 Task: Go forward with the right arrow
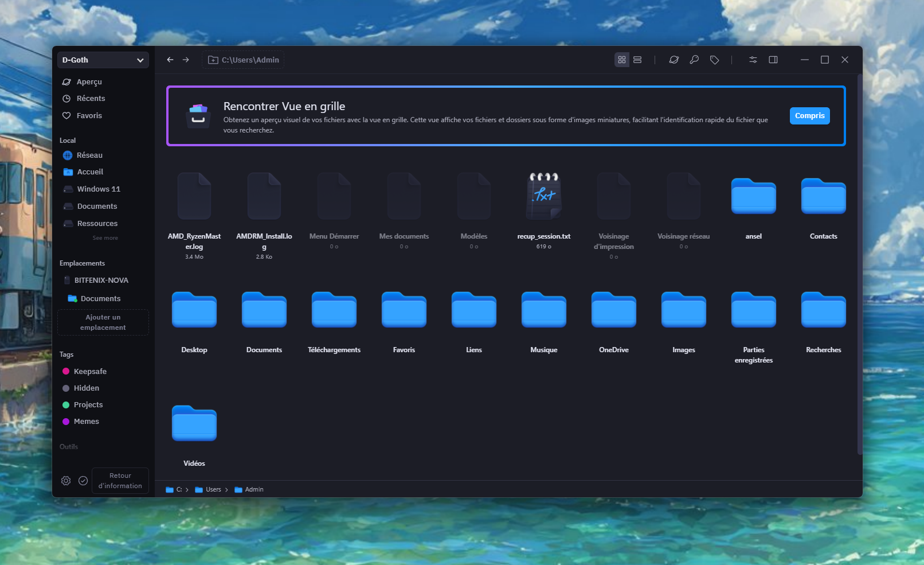[x=186, y=60]
